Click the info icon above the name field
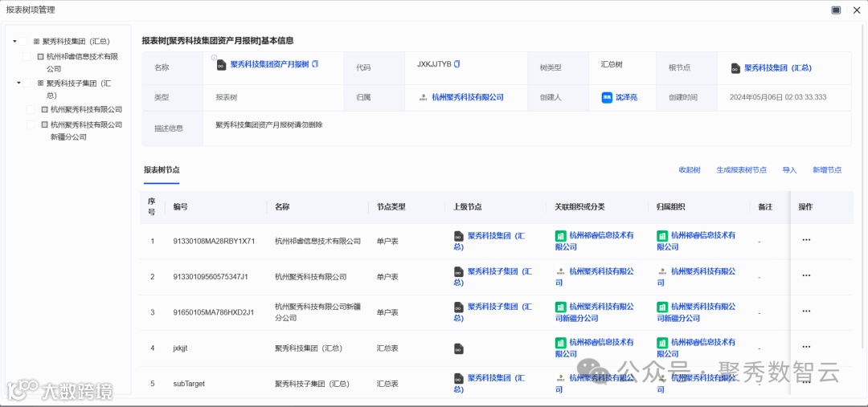Viewport: 868px width, 407px height. click(x=214, y=57)
